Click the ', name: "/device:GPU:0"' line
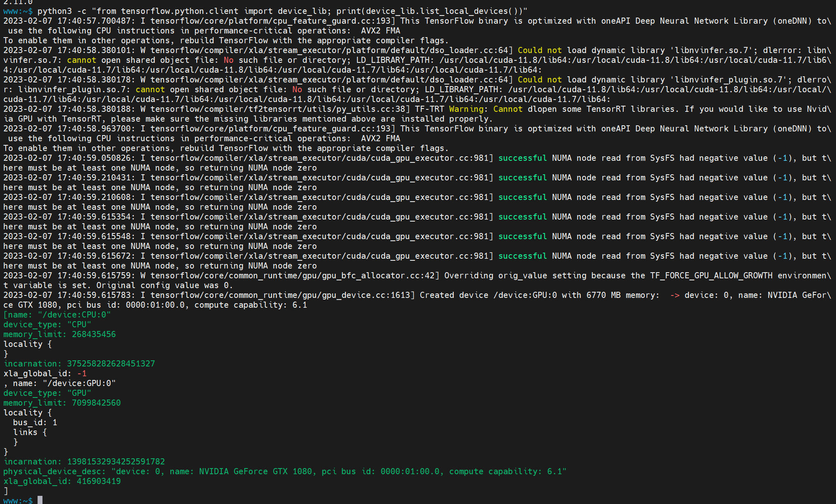This screenshot has width=836, height=504. click(x=60, y=383)
